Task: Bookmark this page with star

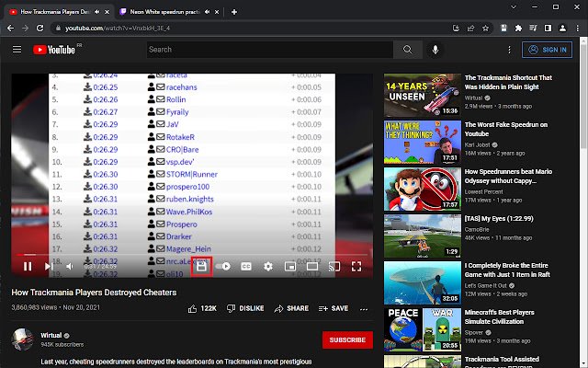Action: coord(486,29)
